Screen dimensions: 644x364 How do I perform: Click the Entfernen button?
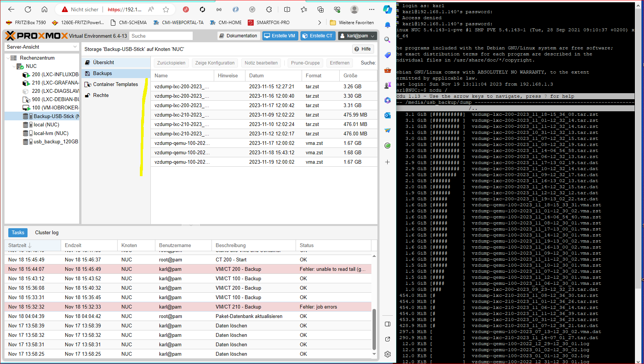[x=340, y=63]
